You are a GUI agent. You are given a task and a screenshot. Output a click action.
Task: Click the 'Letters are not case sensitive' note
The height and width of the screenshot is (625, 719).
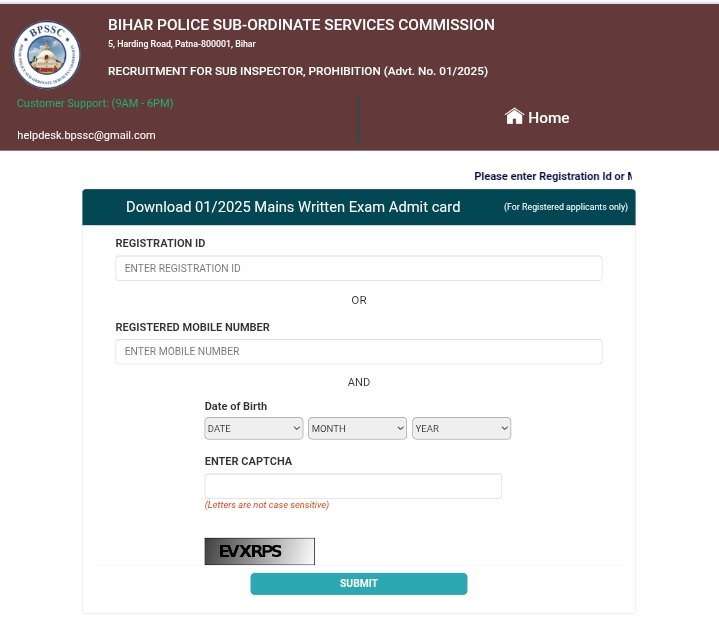click(x=266, y=505)
